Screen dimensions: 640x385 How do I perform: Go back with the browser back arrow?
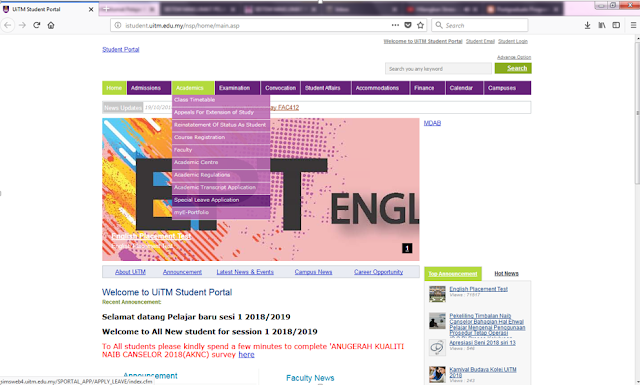coord(7,25)
